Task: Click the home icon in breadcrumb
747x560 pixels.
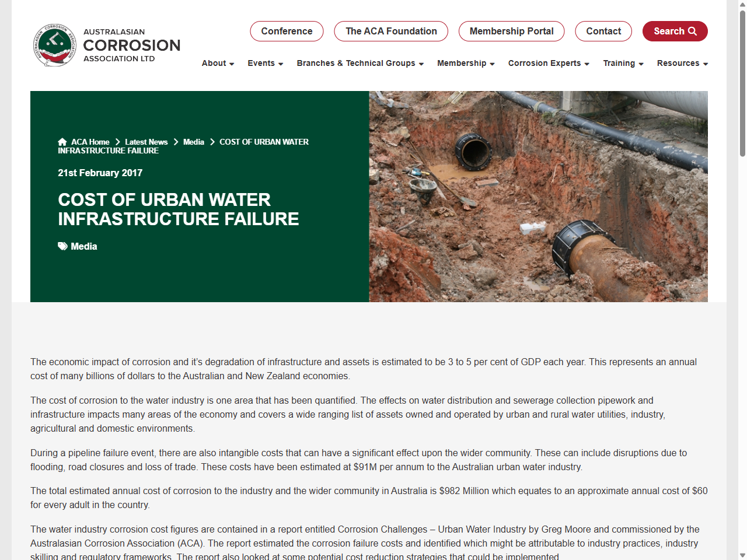Action: 62,142
